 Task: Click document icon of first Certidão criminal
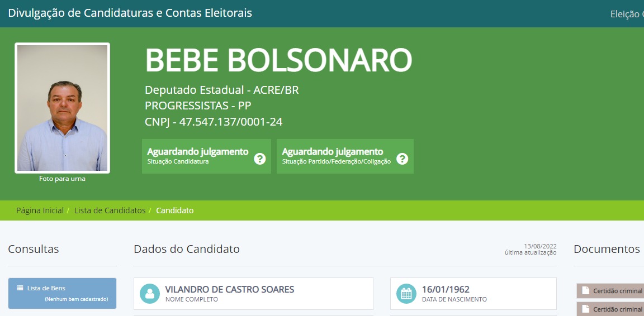pos(586,290)
